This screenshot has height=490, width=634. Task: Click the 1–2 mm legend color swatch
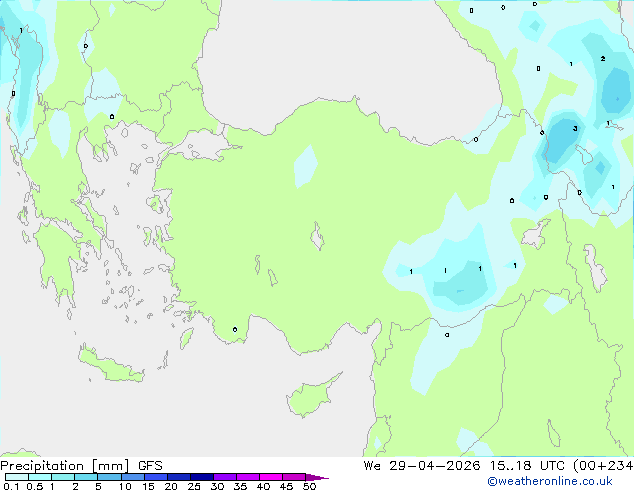pyautogui.click(x=63, y=477)
